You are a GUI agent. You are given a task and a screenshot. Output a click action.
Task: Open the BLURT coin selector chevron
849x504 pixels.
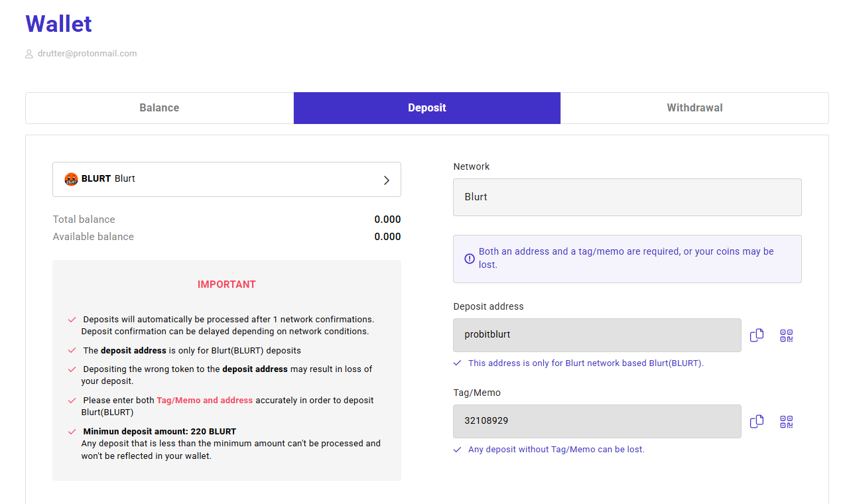point(387,180)
